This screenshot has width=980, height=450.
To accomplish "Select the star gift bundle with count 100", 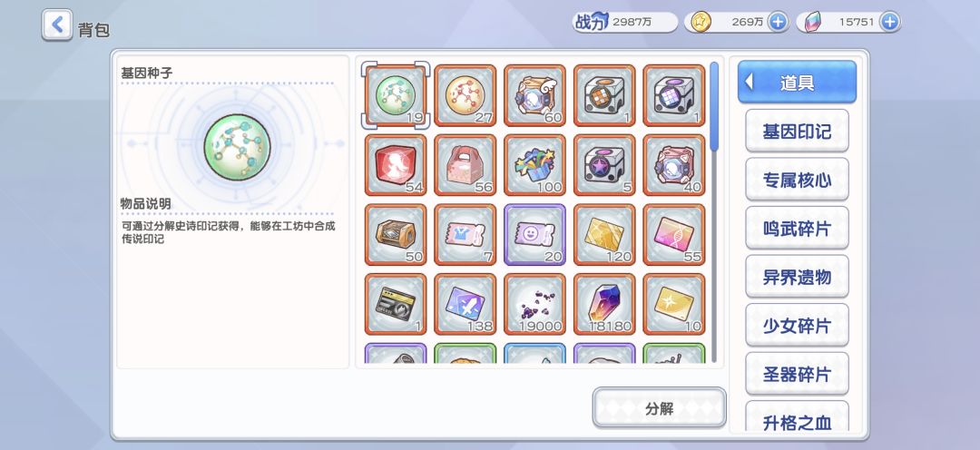I will [x=534, y=164].
